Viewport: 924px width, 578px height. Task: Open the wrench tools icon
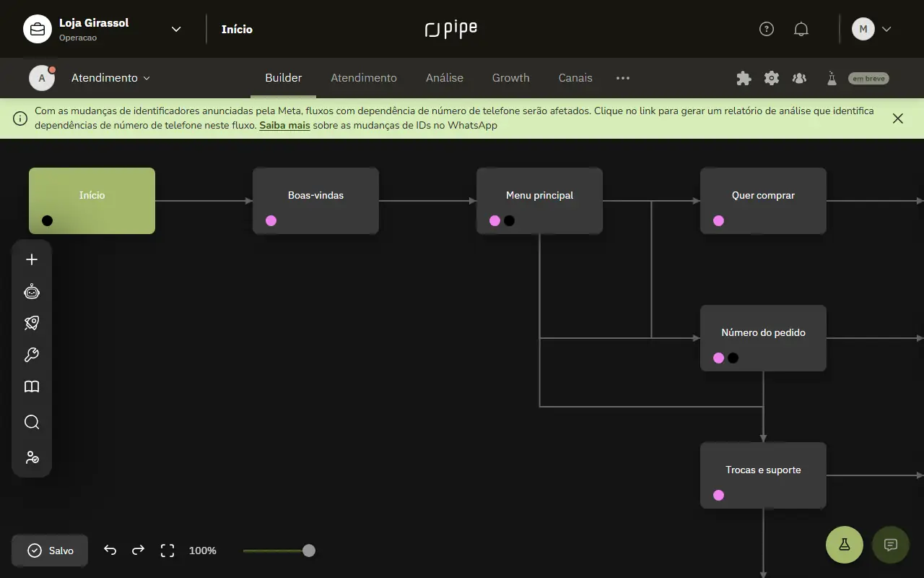(32, 355)
